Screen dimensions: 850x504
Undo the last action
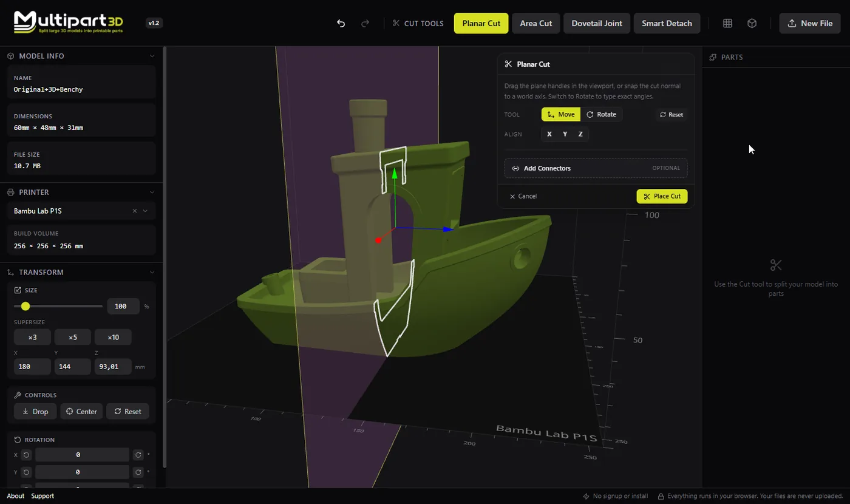point(341,24)
